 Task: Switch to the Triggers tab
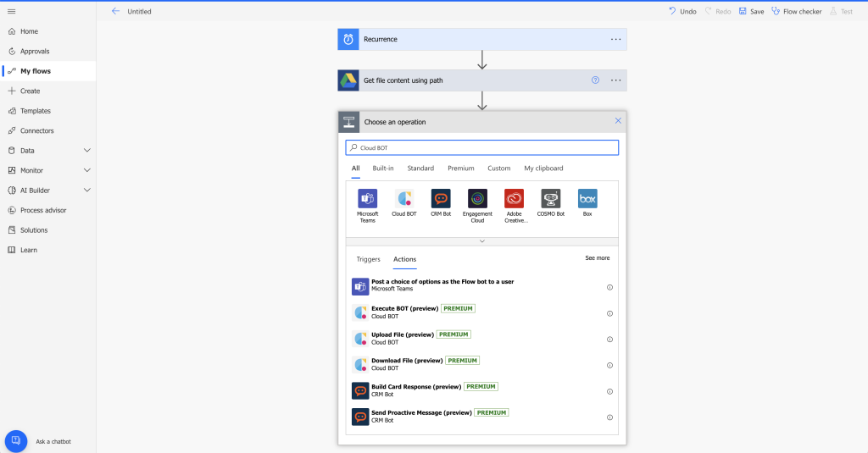(x=368, y=259)
